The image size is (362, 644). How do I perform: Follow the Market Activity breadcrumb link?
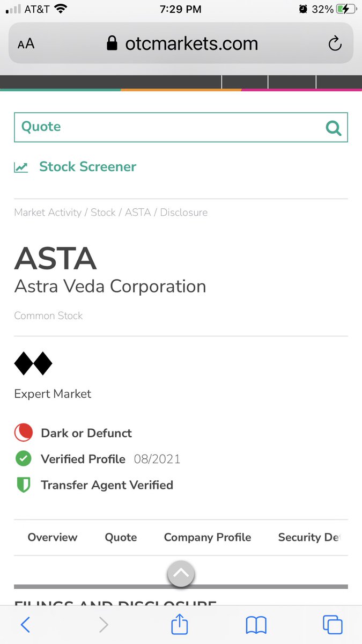click(x=48, y=213)
